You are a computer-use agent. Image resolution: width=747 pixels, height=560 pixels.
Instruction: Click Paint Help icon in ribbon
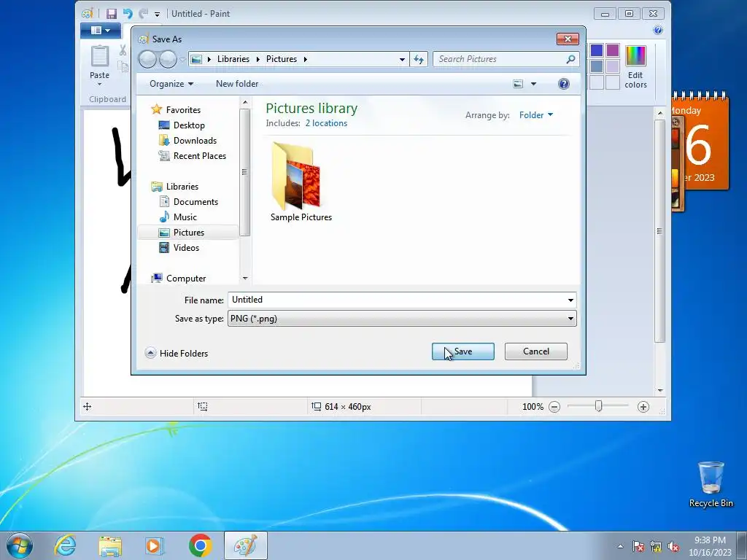pyautogui.click(x=658, y=31)
